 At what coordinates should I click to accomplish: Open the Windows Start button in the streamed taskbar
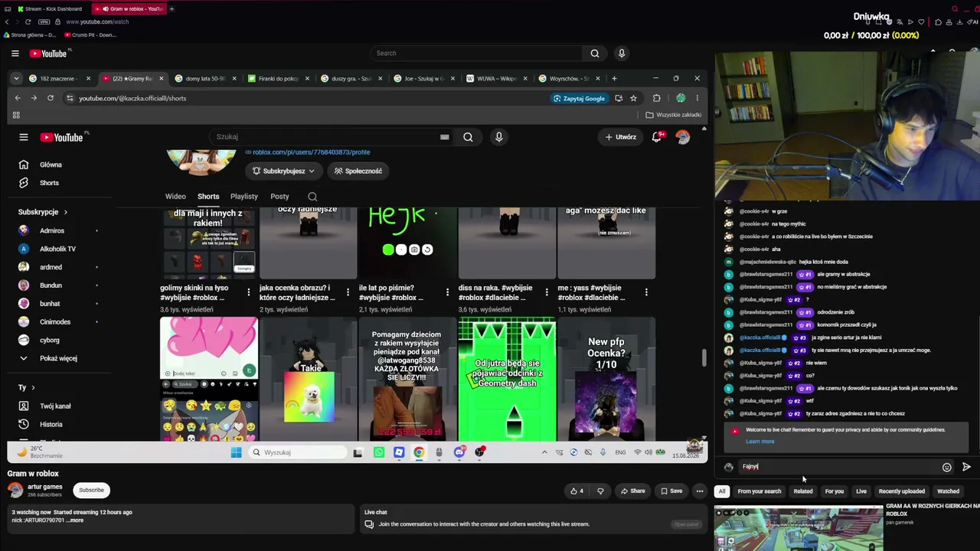click(x=236, y=452)
